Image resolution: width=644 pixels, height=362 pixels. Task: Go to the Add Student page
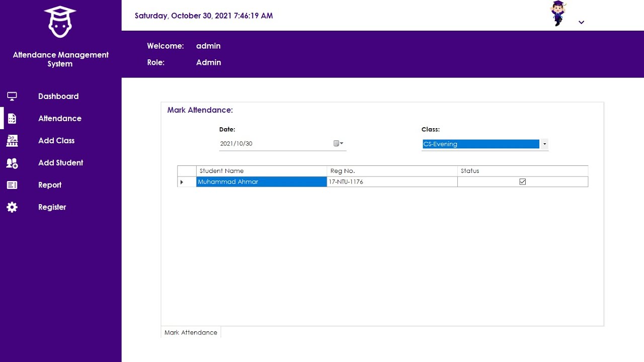[x=61, y=163]
